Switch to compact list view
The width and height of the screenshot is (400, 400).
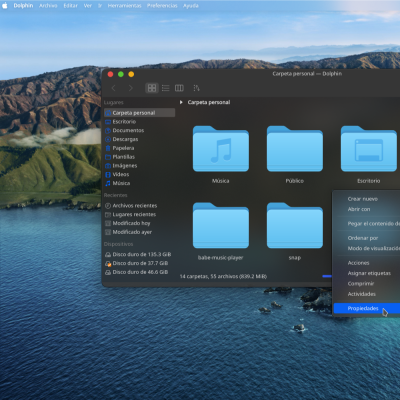coord(165,88)
